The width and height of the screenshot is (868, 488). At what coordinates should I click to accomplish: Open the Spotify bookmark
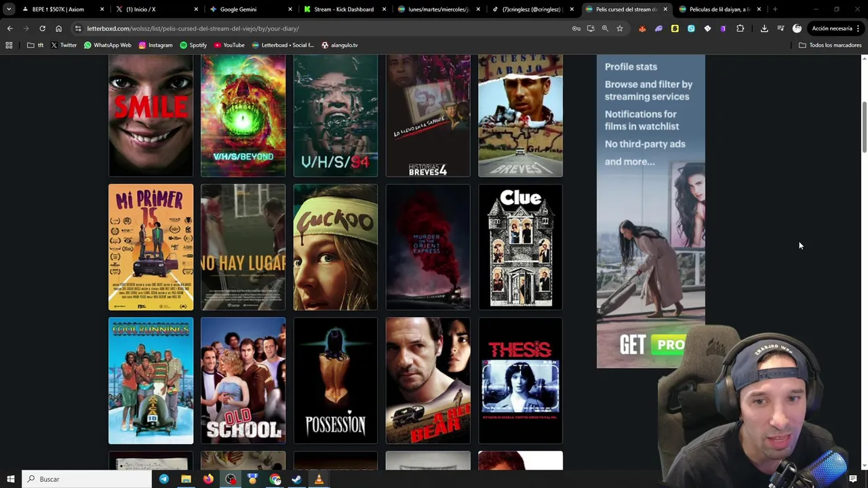point(193,45)
